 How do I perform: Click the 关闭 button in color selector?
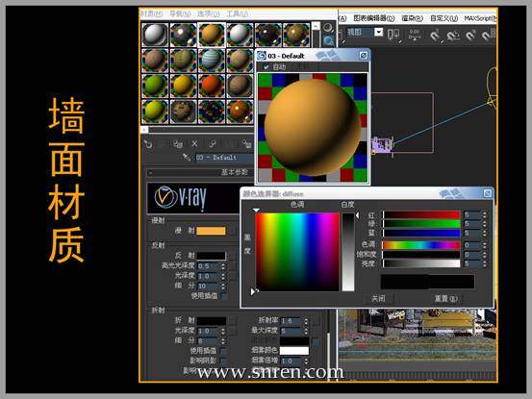(x=378, y=299)
